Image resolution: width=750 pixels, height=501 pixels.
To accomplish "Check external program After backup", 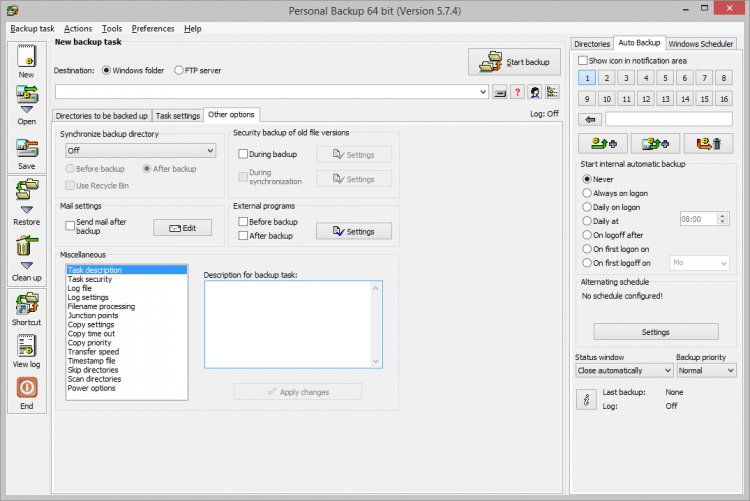I will pyautogui.click(x=243, y=235).
